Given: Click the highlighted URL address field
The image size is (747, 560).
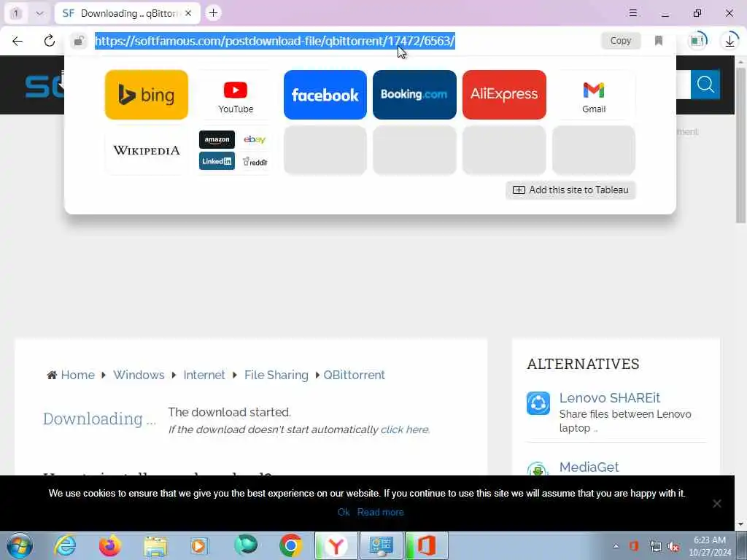Looking at the screenshot, I should pyautogui.click(x=275, y=41).
